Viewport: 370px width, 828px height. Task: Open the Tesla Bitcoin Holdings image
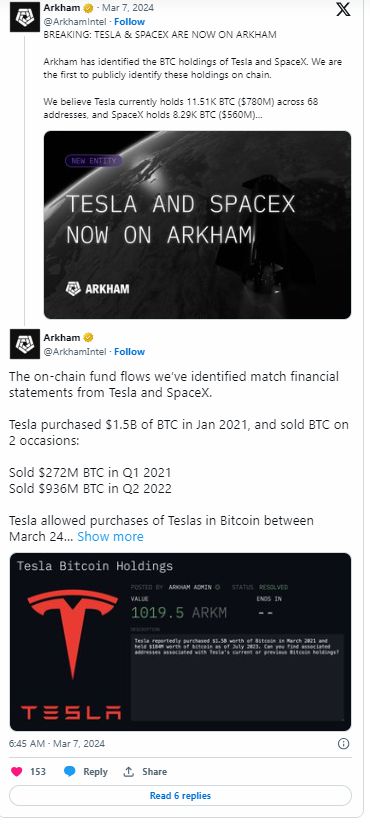(181, 642)
